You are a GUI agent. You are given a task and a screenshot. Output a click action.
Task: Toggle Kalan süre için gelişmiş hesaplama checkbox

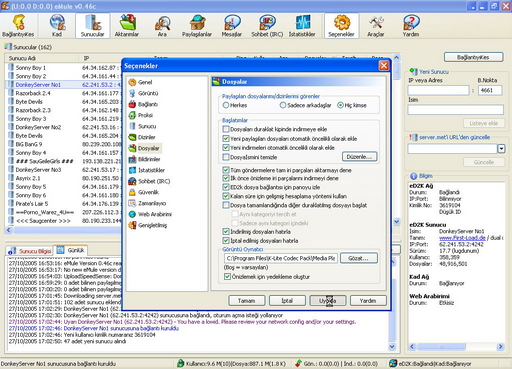click(x=226, y=196)
